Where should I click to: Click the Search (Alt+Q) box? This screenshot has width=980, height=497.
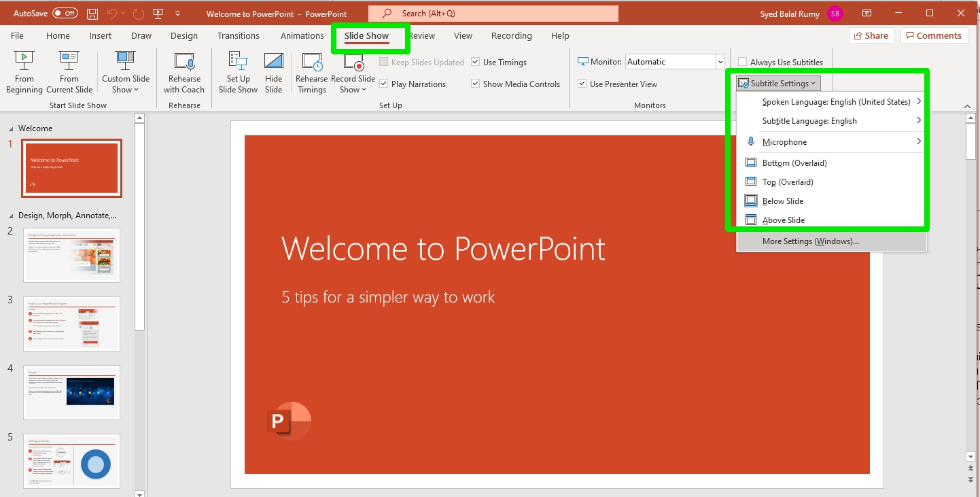[493, 14]
